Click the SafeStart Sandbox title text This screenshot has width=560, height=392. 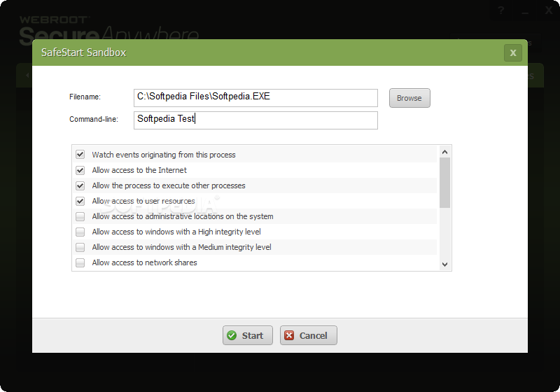tap(83, 52)
